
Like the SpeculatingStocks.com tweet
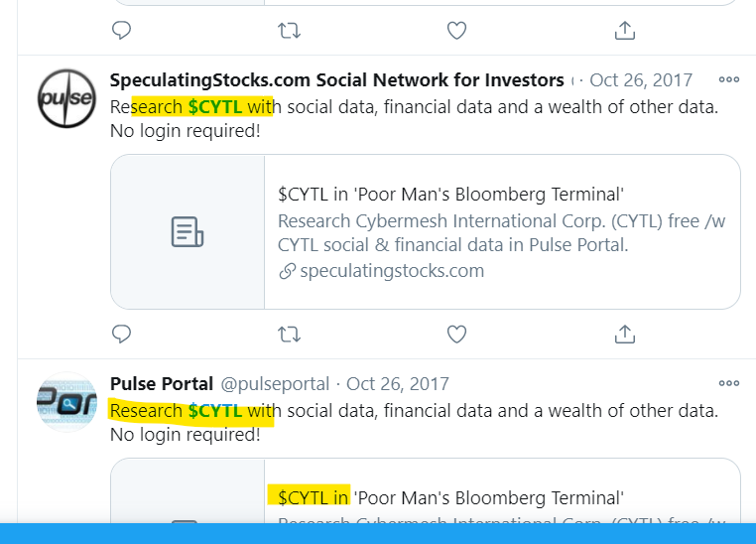456,334
